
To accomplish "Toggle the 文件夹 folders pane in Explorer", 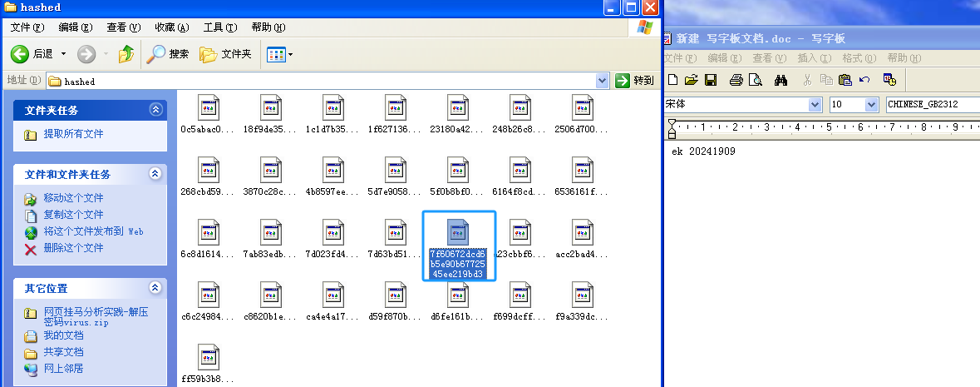I will 225,54.
